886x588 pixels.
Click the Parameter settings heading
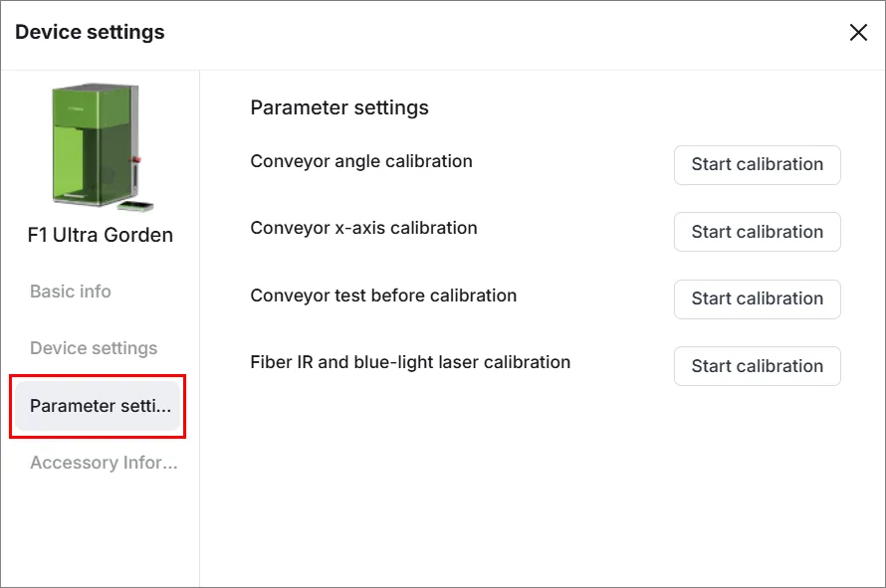339,107
